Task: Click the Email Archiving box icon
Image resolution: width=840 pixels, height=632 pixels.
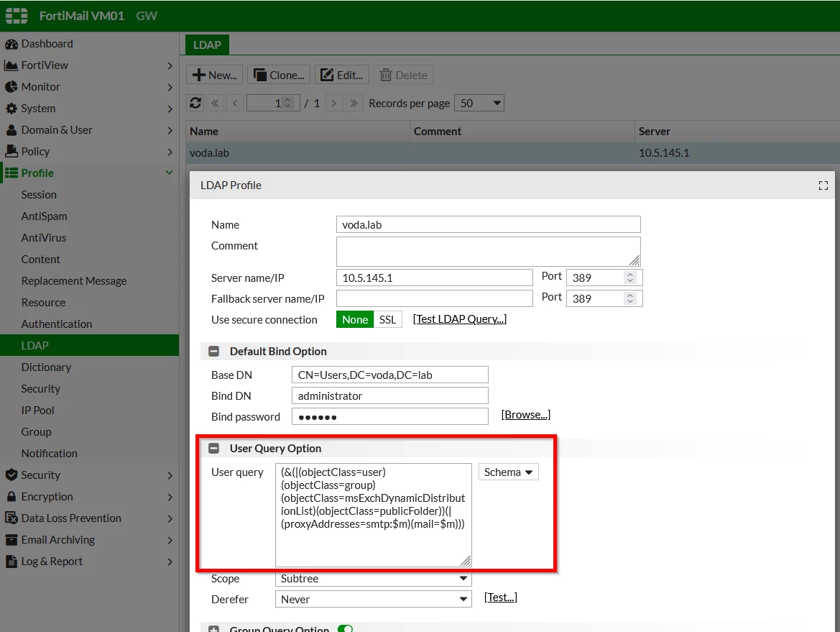Action: pos(11,540)
